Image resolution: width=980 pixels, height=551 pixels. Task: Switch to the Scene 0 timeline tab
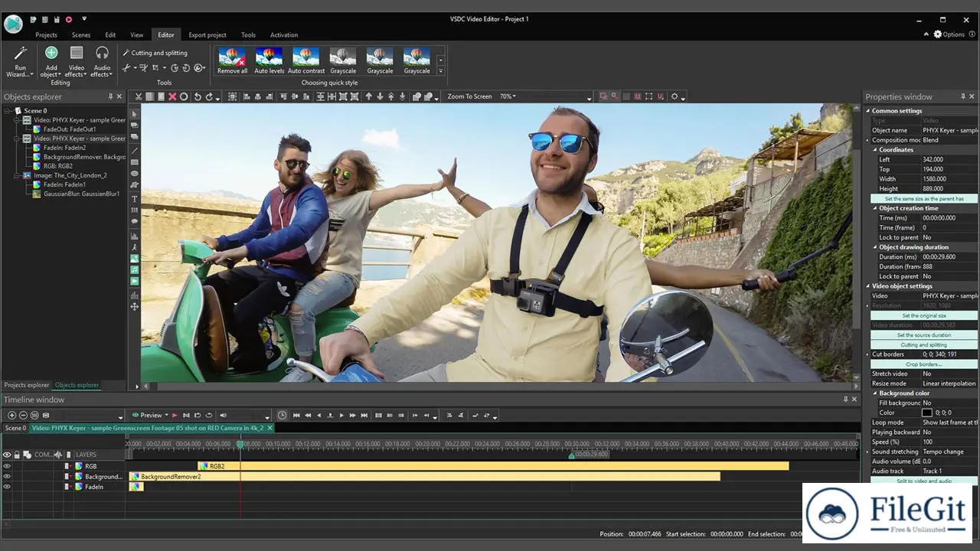15,428
